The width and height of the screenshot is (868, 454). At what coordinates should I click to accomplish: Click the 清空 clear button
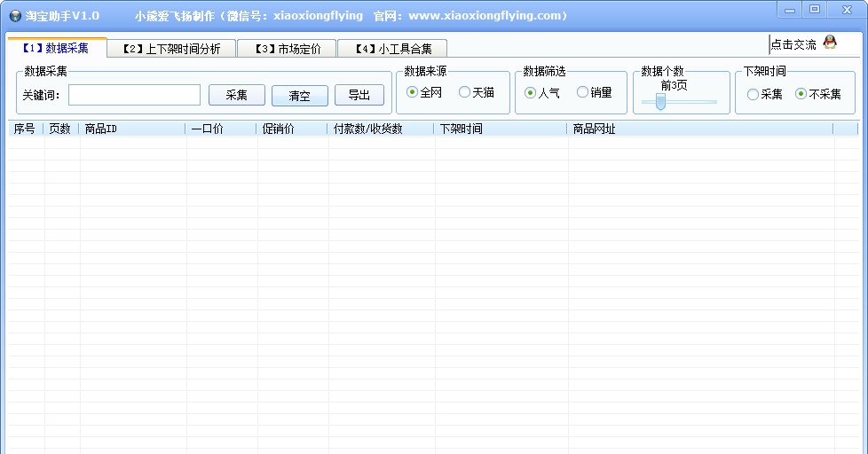(x=299, y=96)
